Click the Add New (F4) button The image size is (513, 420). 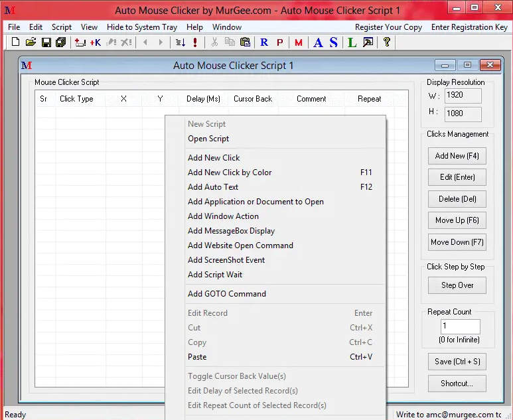click(457, 156)
